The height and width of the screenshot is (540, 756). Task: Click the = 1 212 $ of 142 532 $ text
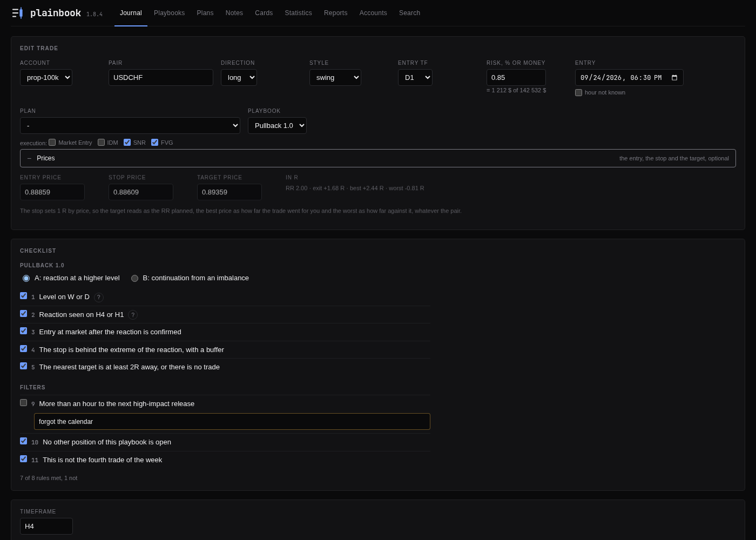[x=516, y=90]
